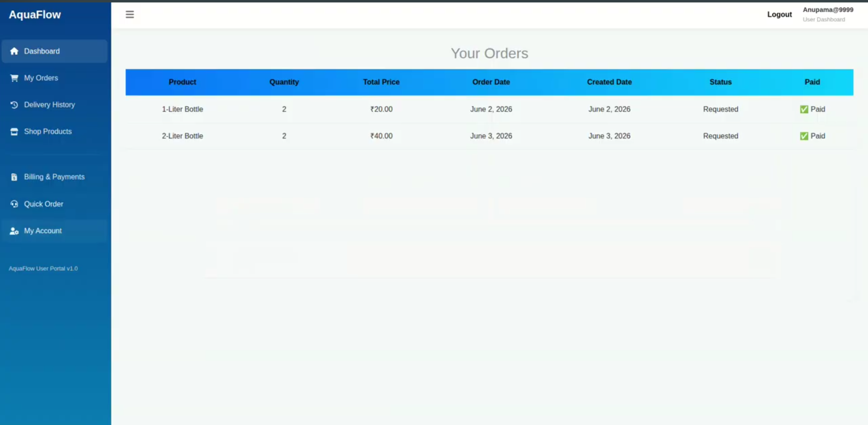Click quantity 2 for 2-Liter Bottle
868x425 pixels.
tap(284, 136)
